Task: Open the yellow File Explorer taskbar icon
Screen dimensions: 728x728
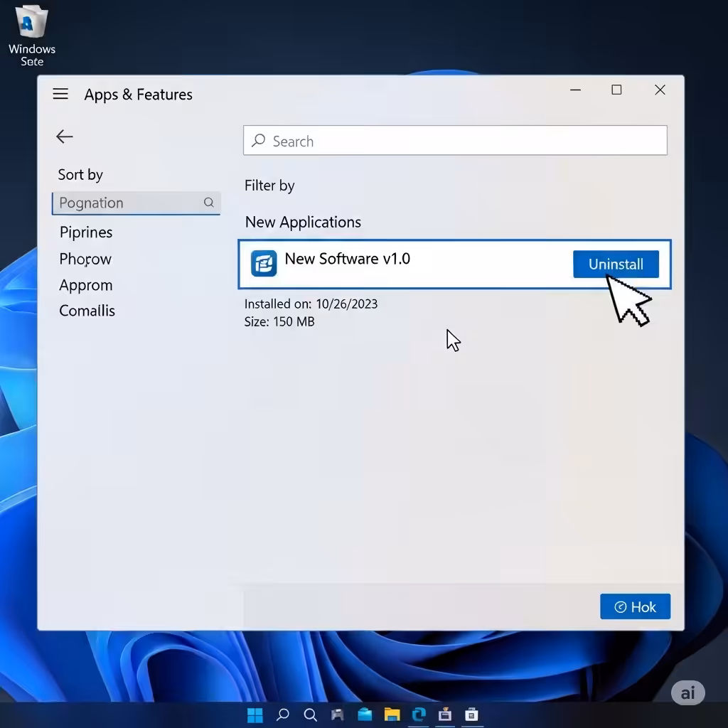Action: [x=392, y=714]
